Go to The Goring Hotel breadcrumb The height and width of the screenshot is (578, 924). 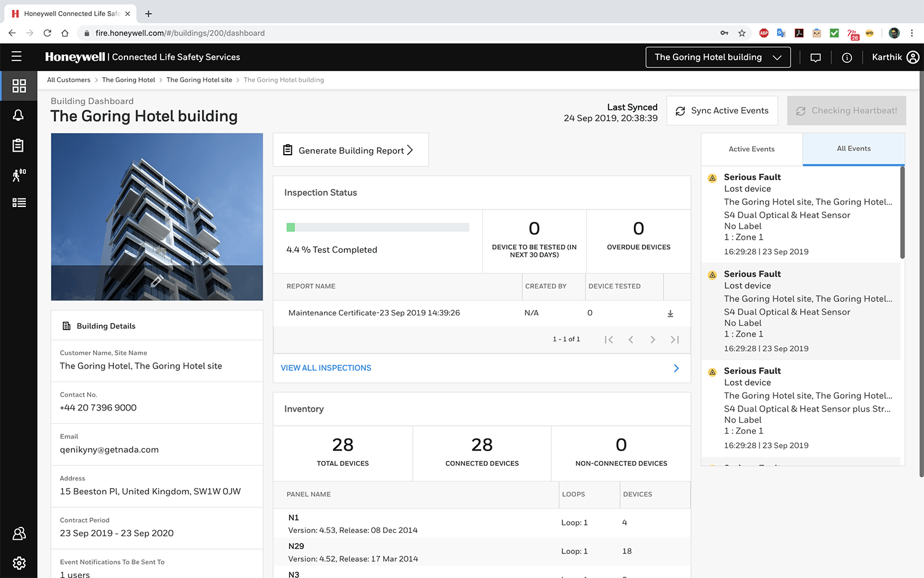click(x=129, y=80)
